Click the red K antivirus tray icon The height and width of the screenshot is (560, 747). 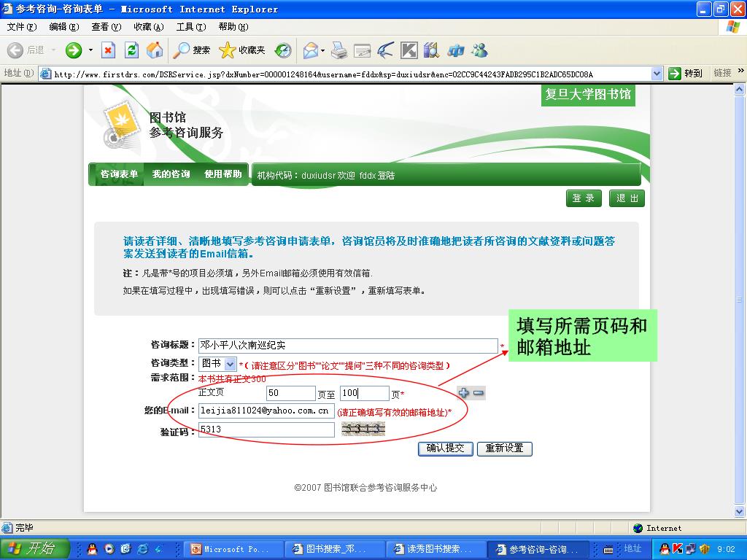tap(678, 549)
